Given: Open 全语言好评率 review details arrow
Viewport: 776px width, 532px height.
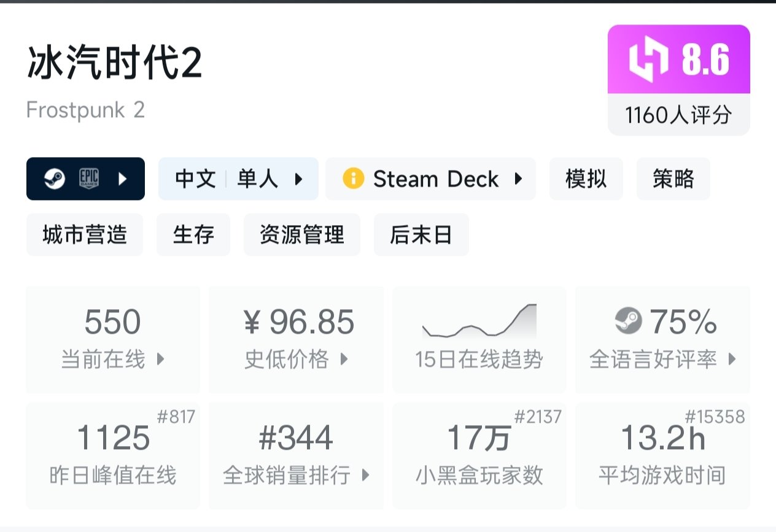Looking at the screenshot, I should click(x=732, y=359).
